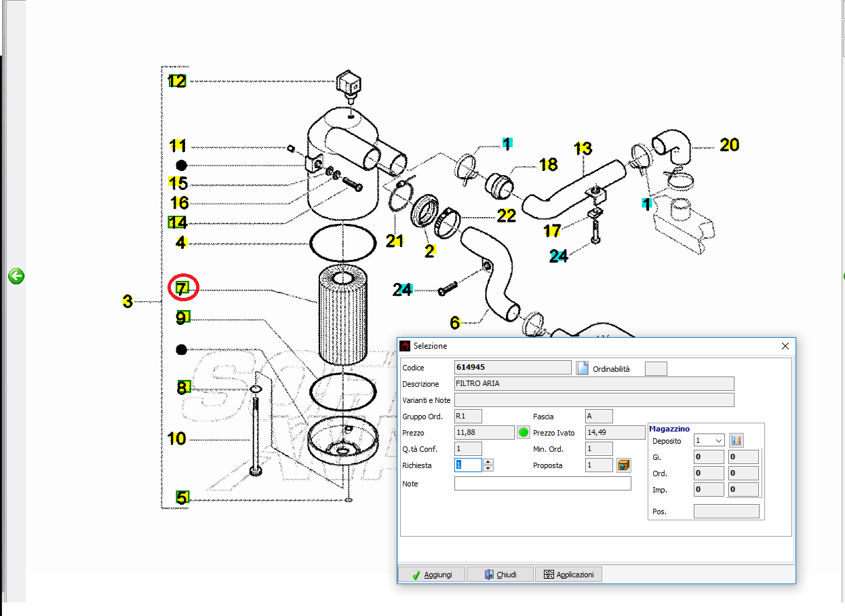This screenshot has height=616, width=845.
Task: Close the Selezione dialog window
Action: click(x=785, y=346)
